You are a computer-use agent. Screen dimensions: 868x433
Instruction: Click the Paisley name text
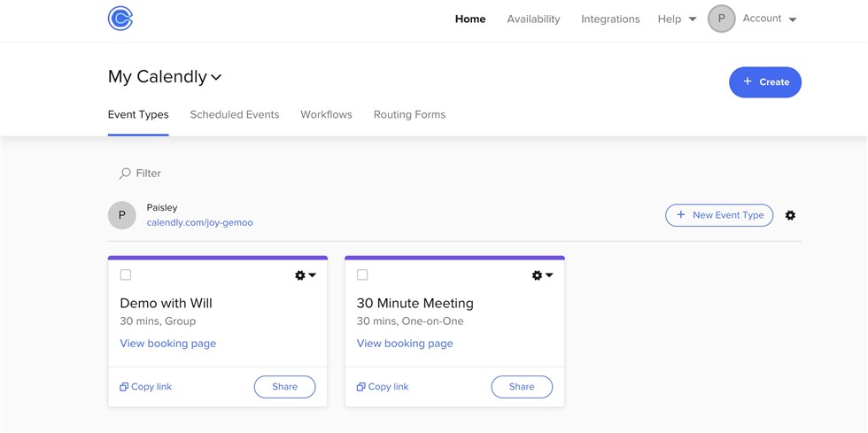coord(162,207)
